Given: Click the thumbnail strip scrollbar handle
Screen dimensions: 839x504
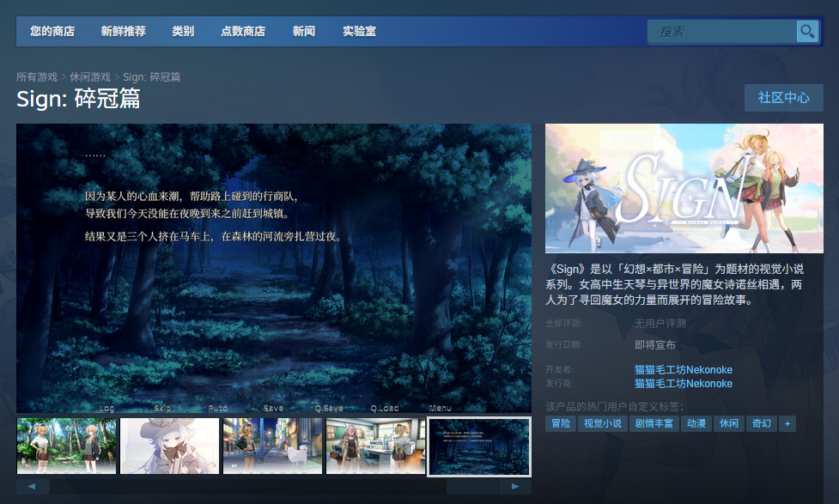Looking at the screenshot, I should [472, 486].
